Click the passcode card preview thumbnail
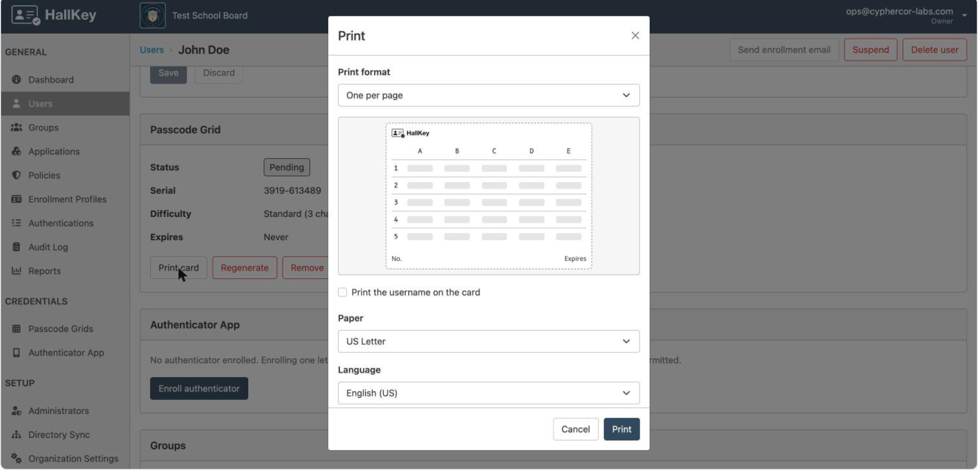 489,196
